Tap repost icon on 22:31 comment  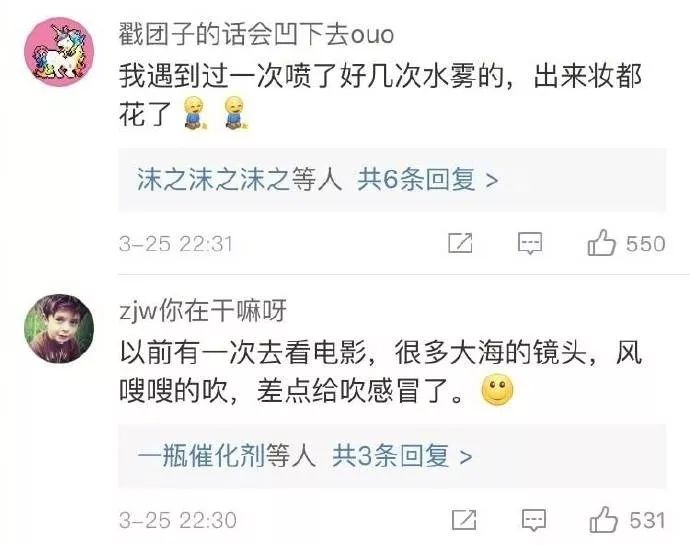[460, 243]
